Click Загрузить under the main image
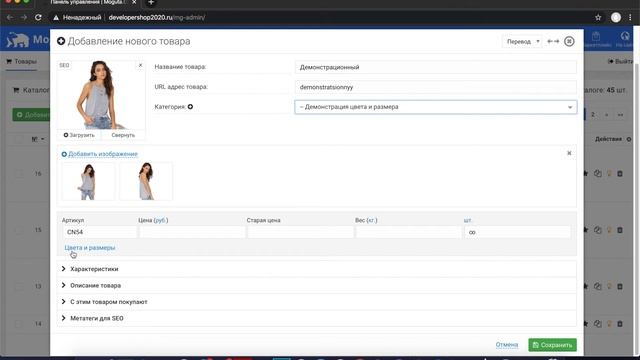This screenshot has height=360, width=640. point(79,135)
